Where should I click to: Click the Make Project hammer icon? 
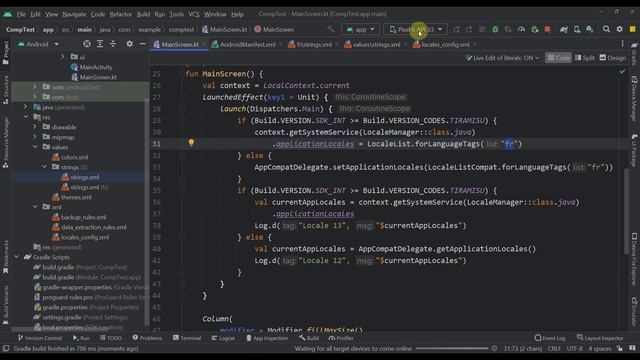[331, 29]
